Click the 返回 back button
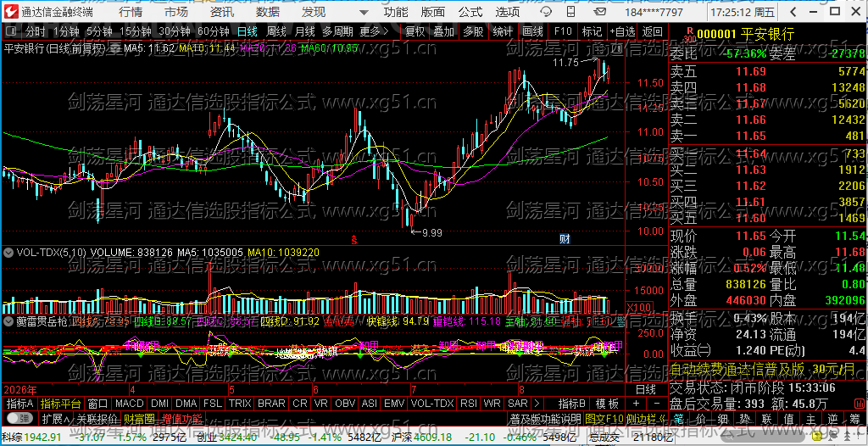The image size is (868, 446). pyautogui.click(x=653, y=31)
